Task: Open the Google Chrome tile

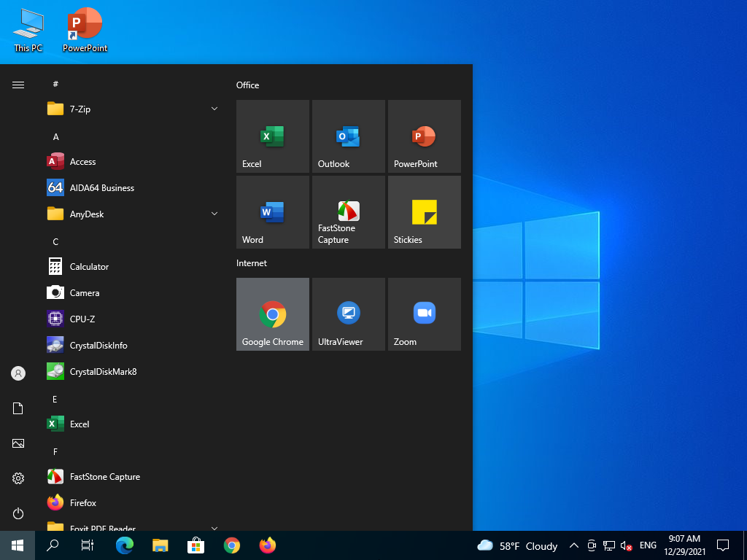Action: tap(272, 314)
